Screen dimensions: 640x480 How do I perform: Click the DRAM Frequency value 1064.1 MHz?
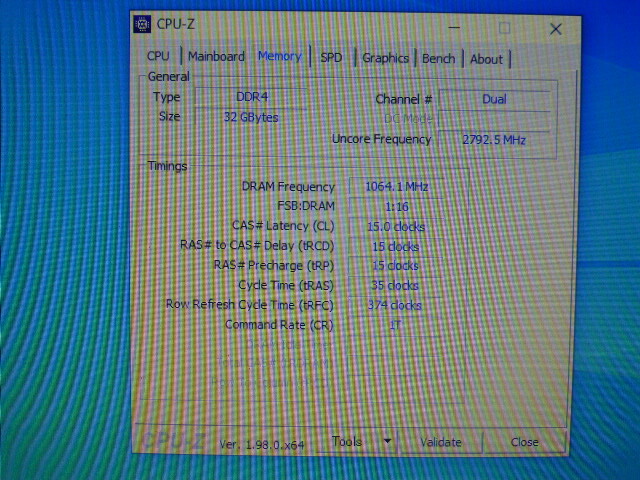tap(396, 187)
